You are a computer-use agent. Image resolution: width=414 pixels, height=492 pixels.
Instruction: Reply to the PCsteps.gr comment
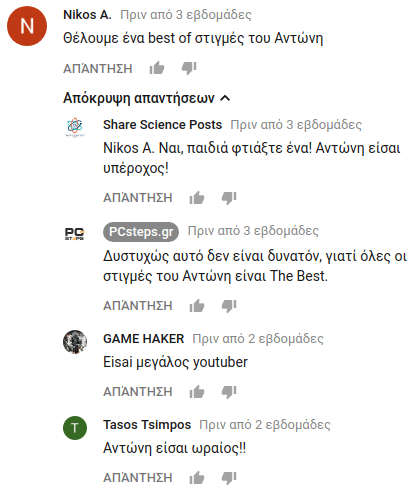coord(138,306)
